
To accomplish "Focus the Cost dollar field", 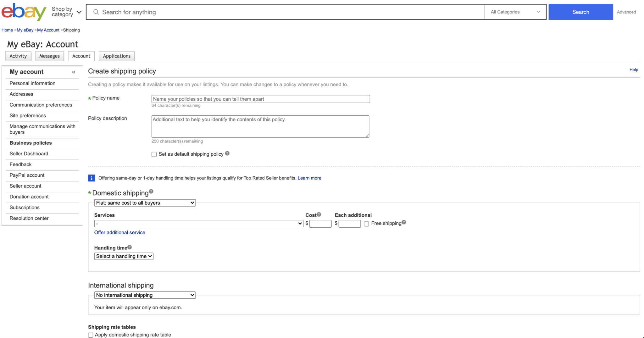I will [x=320, y=224].
